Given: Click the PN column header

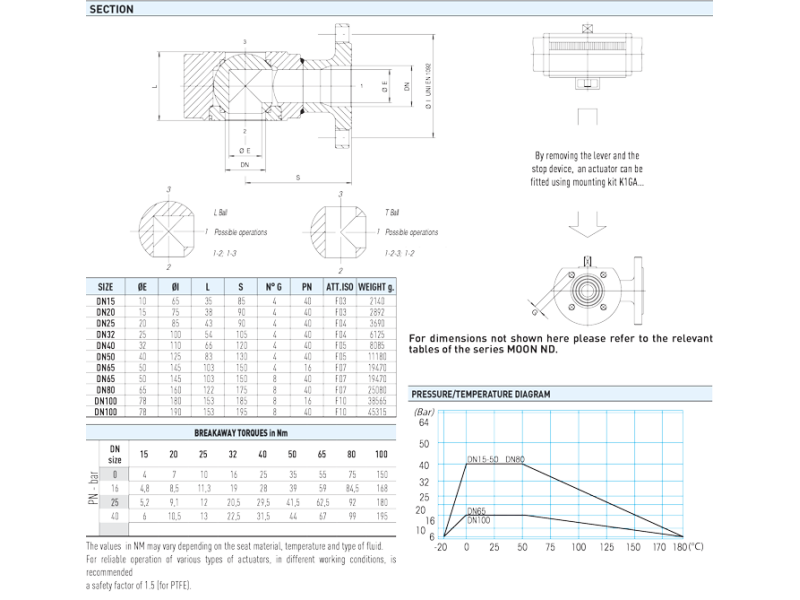Looking at the screenshot, I should click(x=304, y=286).
